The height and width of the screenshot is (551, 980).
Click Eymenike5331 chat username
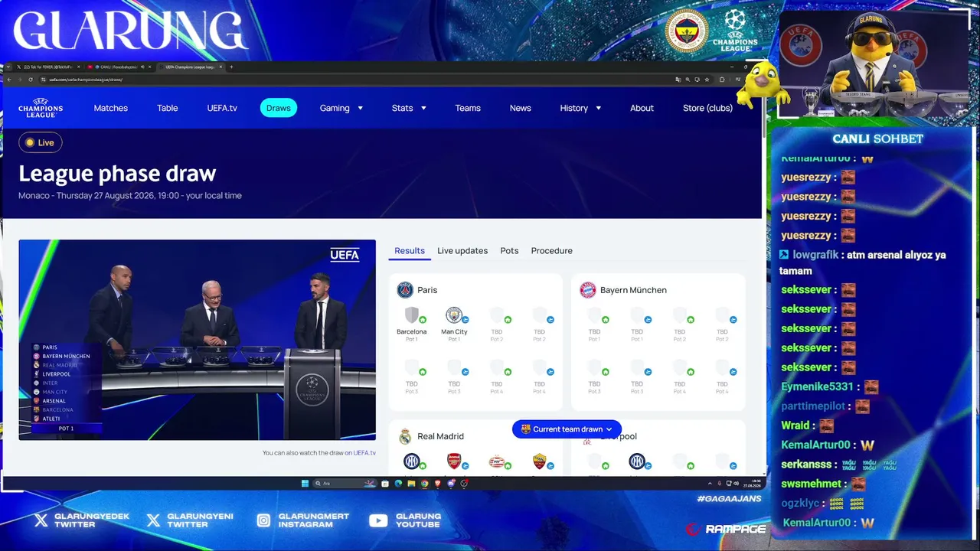[817, 387]
